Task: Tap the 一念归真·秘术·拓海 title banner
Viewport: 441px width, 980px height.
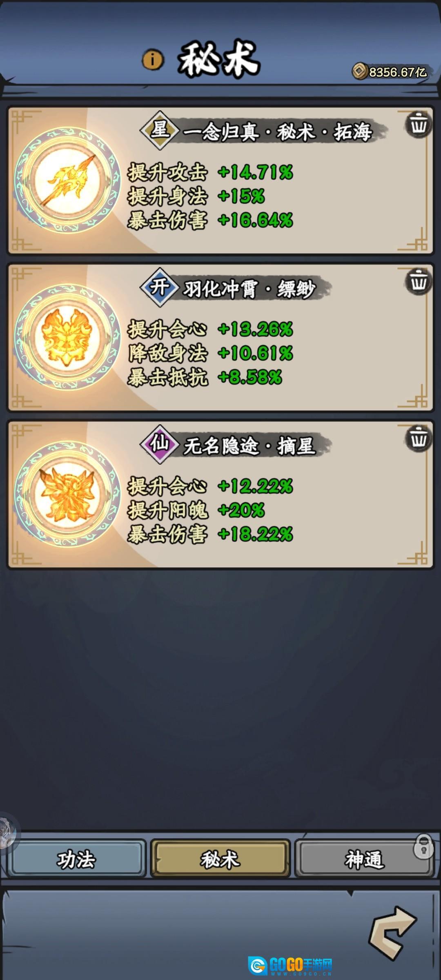Action: point(278,131)
